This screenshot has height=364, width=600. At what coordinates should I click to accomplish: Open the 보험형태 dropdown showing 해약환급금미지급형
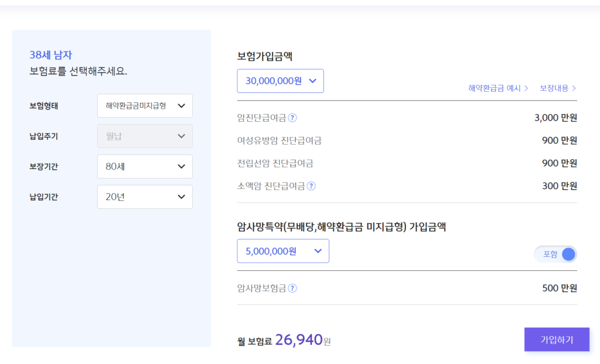[145, 106]
